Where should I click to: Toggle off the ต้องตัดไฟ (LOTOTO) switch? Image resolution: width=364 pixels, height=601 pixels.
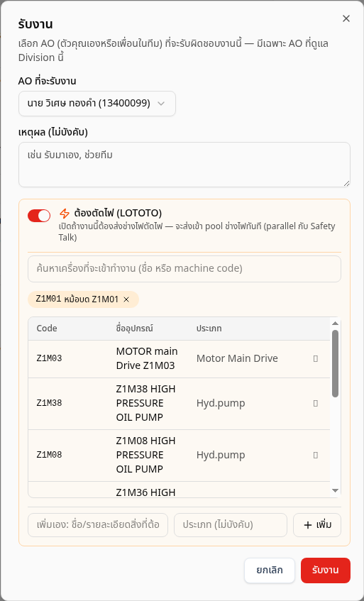[39, 216]
